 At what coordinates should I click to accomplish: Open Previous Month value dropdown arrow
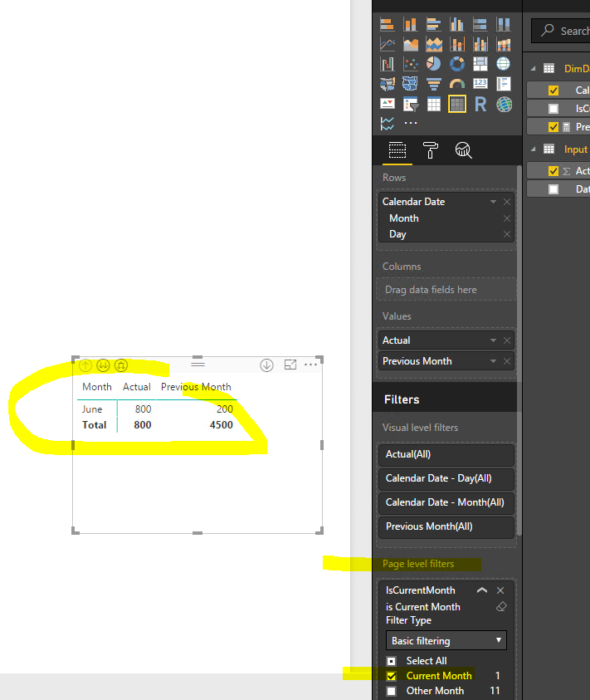(493, 361)
